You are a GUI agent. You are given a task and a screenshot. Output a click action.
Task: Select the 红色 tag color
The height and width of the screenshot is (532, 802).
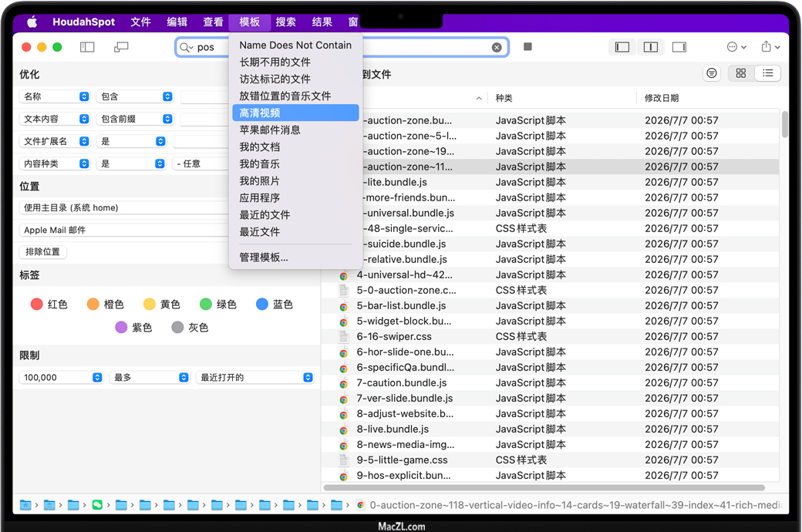click(49, 305)
